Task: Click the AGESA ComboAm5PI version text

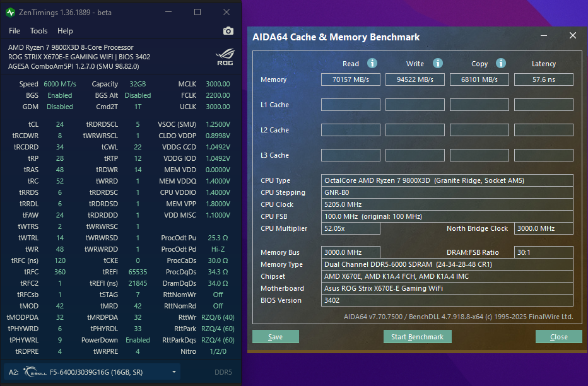Action: tap(73, 66)
